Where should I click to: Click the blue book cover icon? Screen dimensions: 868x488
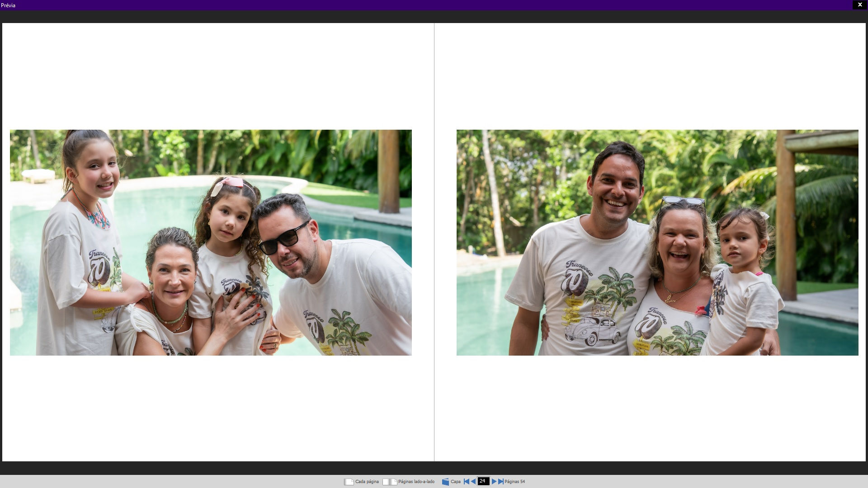click(x=445, y=482)
